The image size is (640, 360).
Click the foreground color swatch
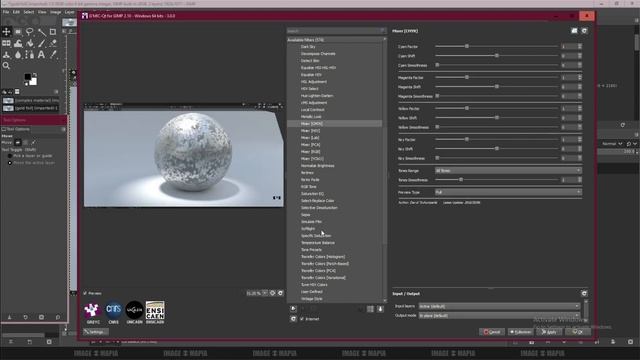pyautogui.click(x=28, y=77)
